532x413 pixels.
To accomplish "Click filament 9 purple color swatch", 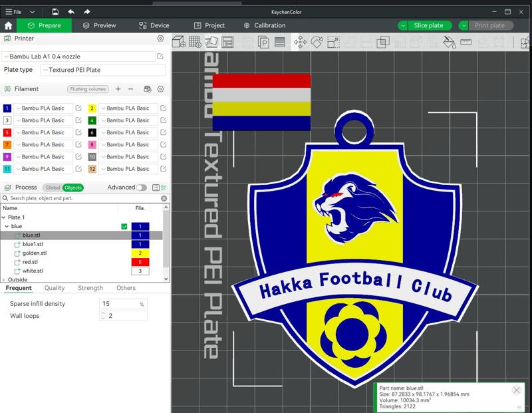I will tap(7, 157).
